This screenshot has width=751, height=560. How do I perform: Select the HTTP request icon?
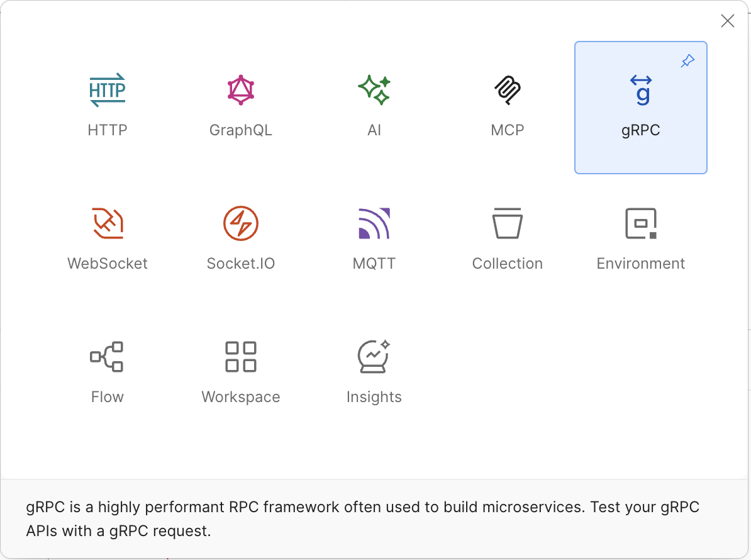click(x=108, y=90)
